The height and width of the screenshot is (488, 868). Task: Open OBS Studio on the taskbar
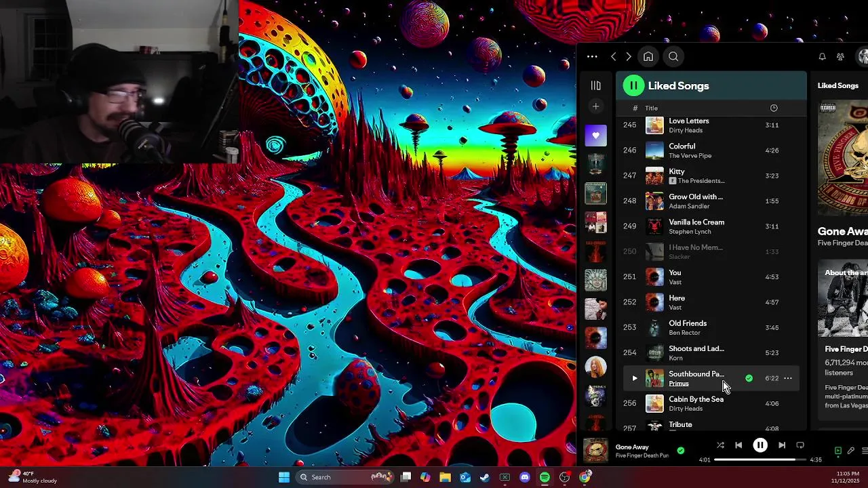[x=564, y=477]
